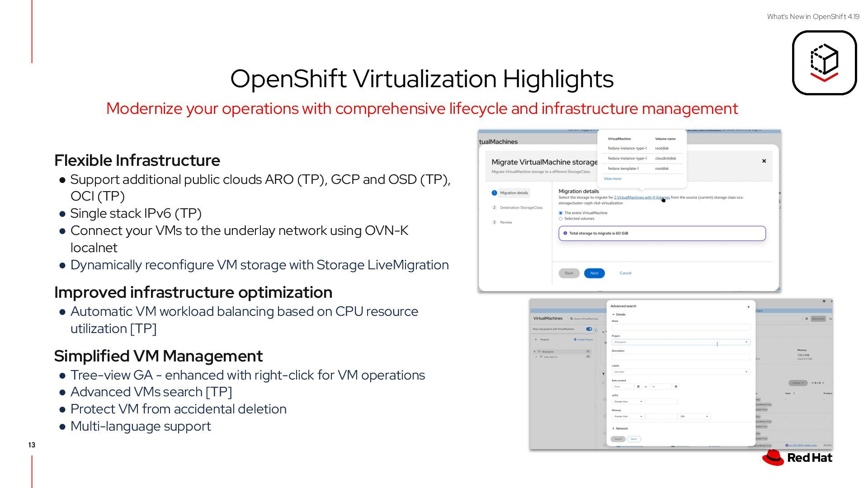Click the fedora-template-1 row in popover
868x488 pixels.
click(x=642, y=169)
